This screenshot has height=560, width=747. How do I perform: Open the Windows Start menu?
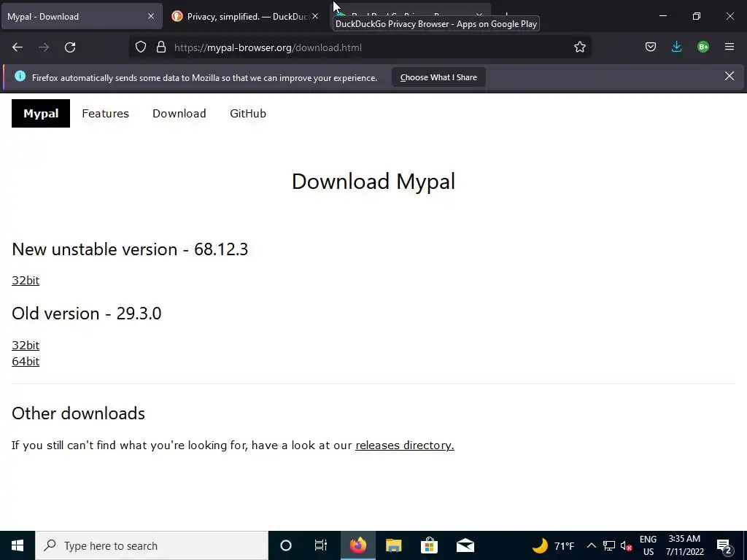(x=18, y=545)
